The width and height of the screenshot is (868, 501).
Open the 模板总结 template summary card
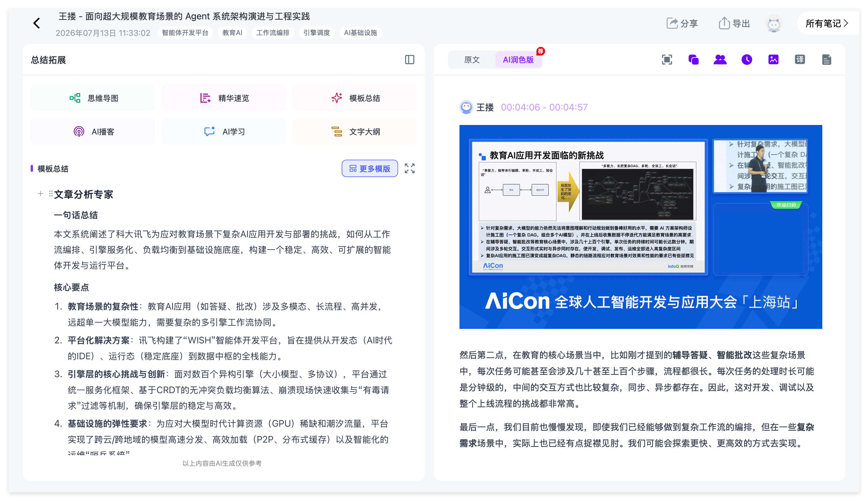click(354, 98)
